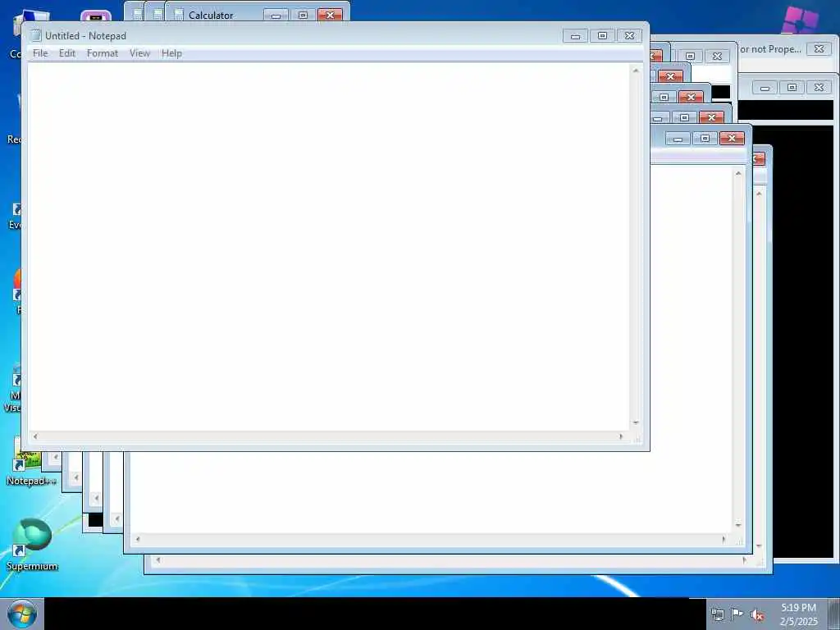Close the Untitled - Notepad window
The width and height of the screenshot is (840, 630).
pos(629,36)
